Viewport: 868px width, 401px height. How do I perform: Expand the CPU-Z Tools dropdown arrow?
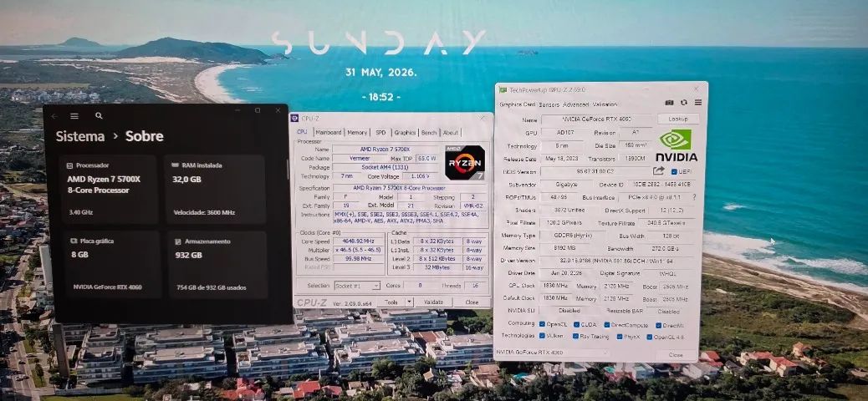click(409, 302)
